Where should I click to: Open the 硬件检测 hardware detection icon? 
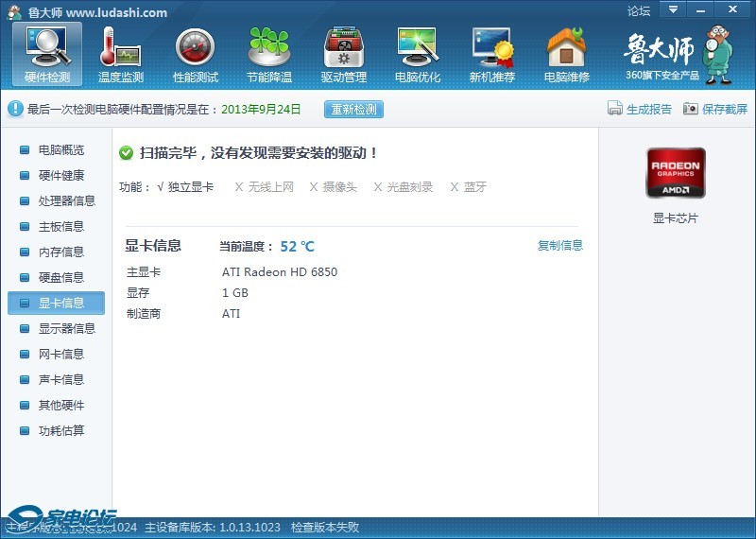tap(47, 54)
